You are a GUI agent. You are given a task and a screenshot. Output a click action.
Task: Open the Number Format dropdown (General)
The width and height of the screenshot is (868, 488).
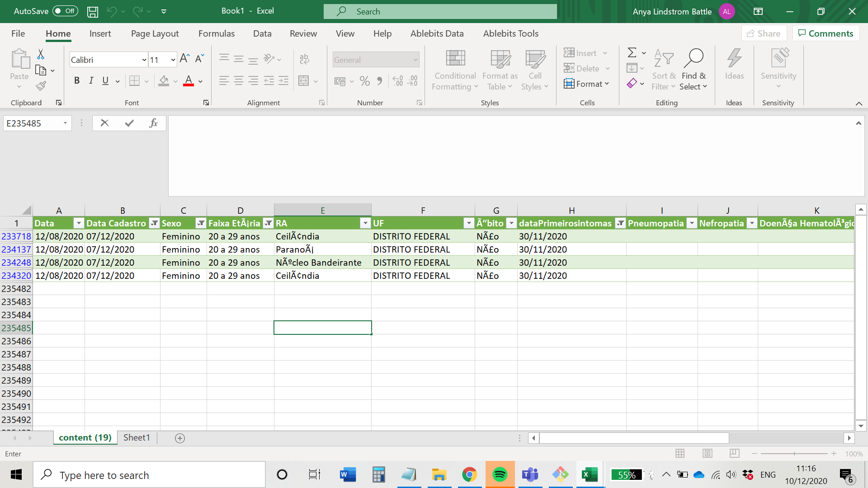point(415,60)
